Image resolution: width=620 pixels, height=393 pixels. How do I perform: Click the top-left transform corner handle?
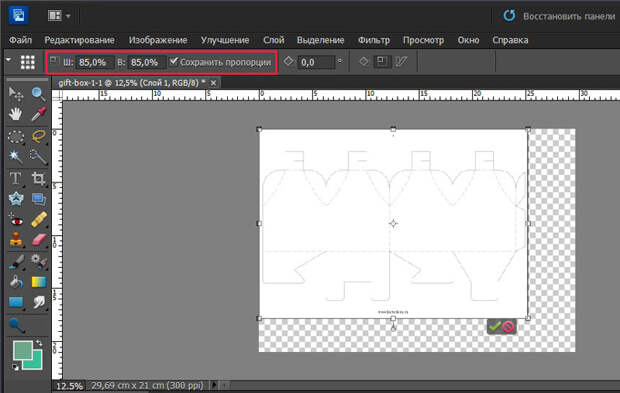click(x=259, y=129)
